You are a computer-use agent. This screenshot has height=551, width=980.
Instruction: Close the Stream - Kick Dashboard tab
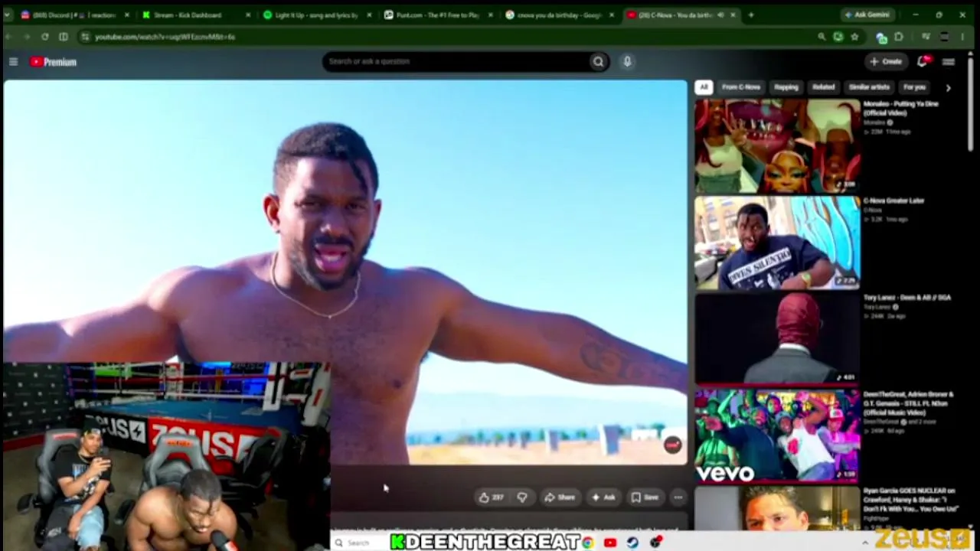pos(247,15)
